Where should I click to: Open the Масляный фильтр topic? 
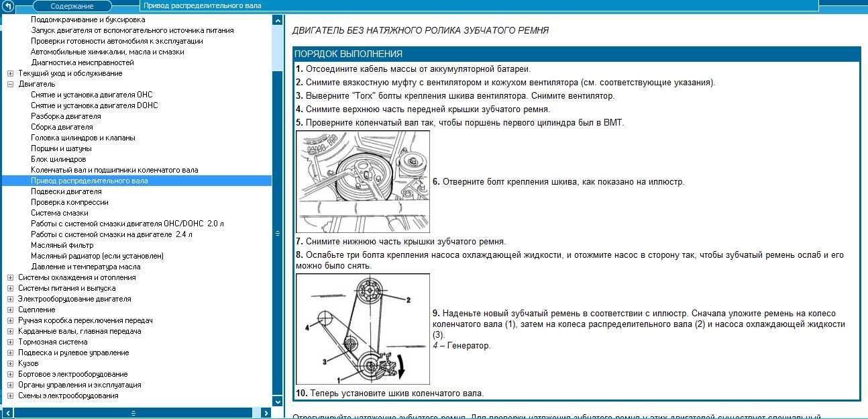pyautogui.click(x=63, y=245)
